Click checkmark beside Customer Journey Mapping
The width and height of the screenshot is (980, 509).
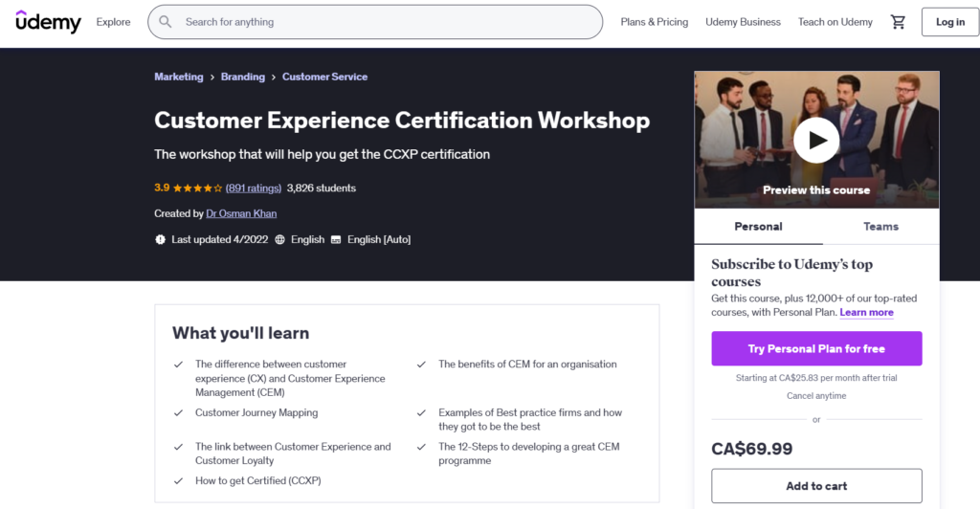tap(178, 412)
